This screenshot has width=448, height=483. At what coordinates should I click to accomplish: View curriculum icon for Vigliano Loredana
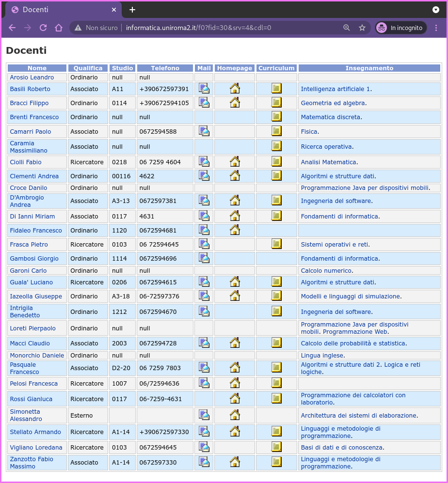[276, 447]
